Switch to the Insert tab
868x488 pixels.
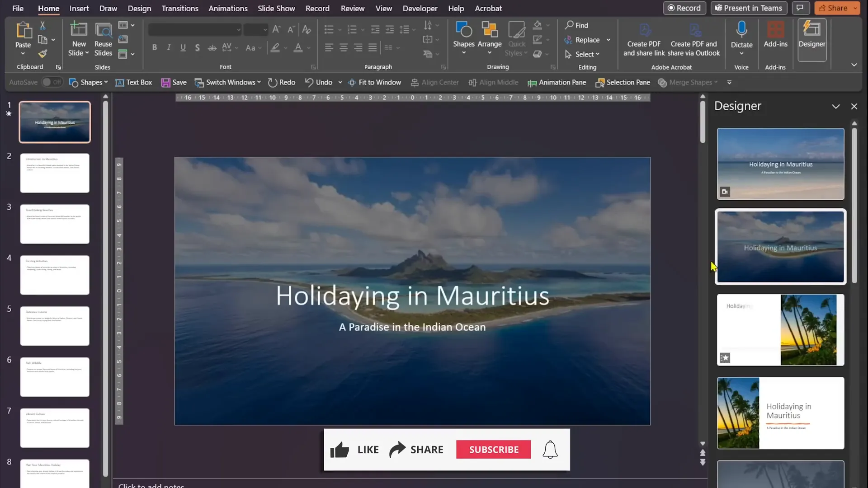[79, 8]
